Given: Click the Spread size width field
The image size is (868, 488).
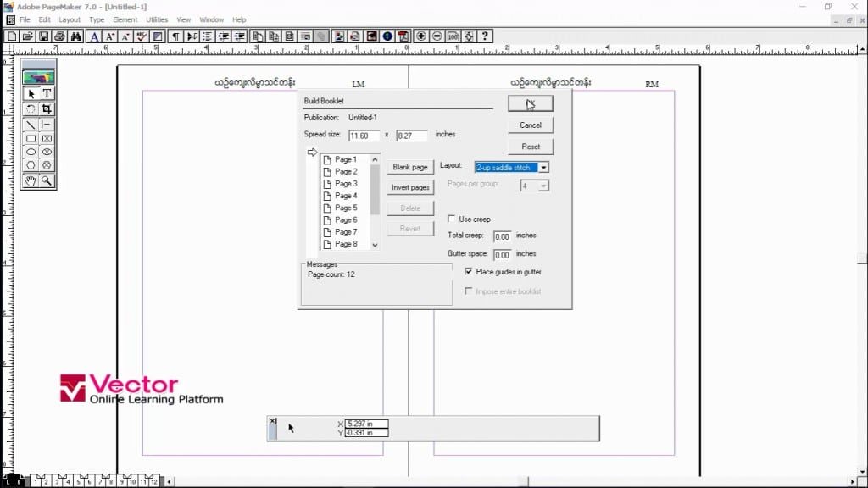Looking at the screenshot, I should click(364, 136).
